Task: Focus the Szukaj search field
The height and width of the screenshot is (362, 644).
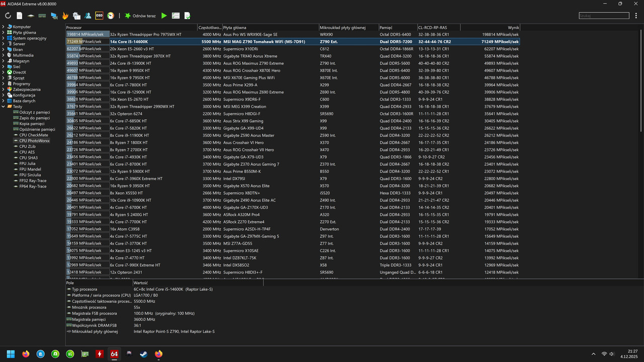Action: coord(604,16)
